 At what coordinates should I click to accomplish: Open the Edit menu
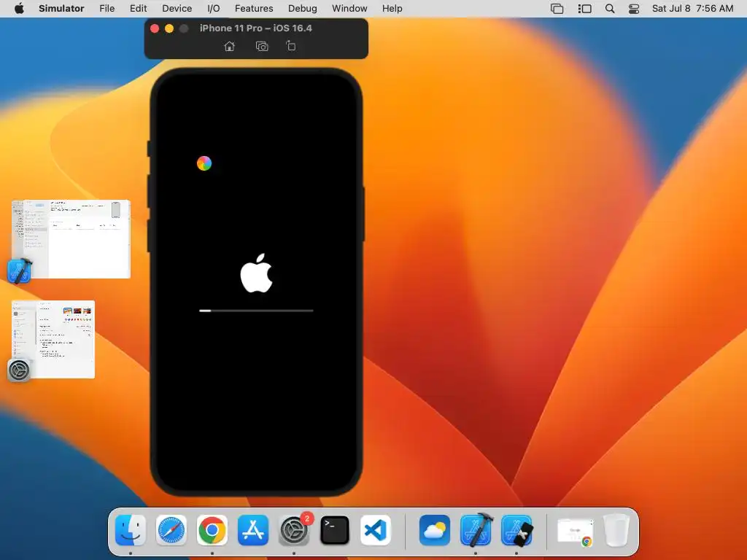[138, 9]
